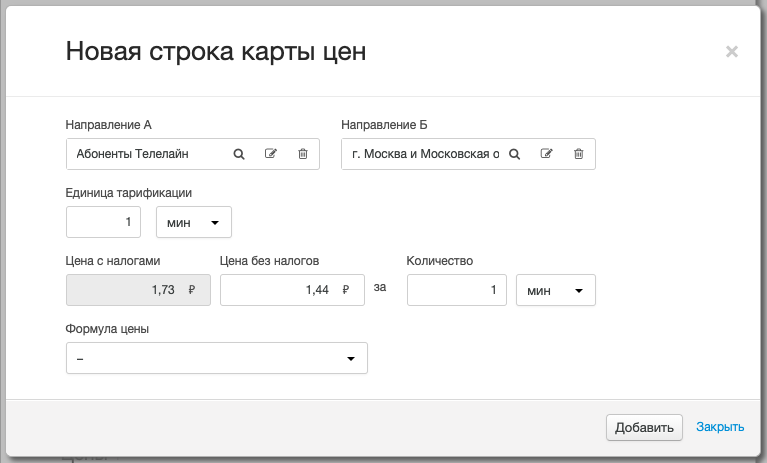Focus the Количество number field
Screen dimensions: 767x463
coord(457,290)
